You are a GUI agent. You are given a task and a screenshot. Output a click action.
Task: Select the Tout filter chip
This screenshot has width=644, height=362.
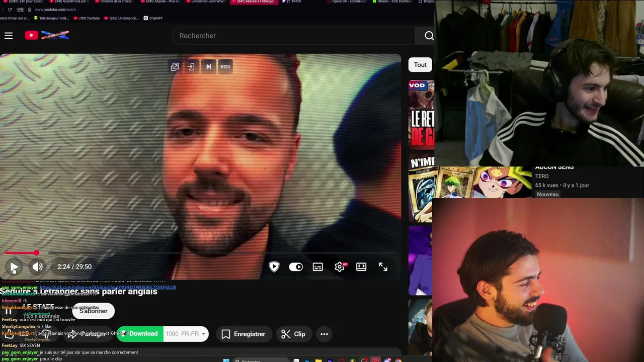(420, 65)
